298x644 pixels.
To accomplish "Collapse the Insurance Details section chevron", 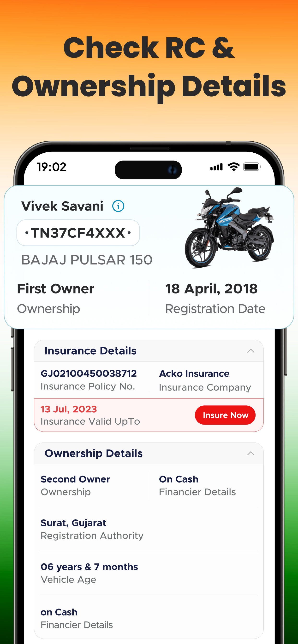I will coord(251,351).
